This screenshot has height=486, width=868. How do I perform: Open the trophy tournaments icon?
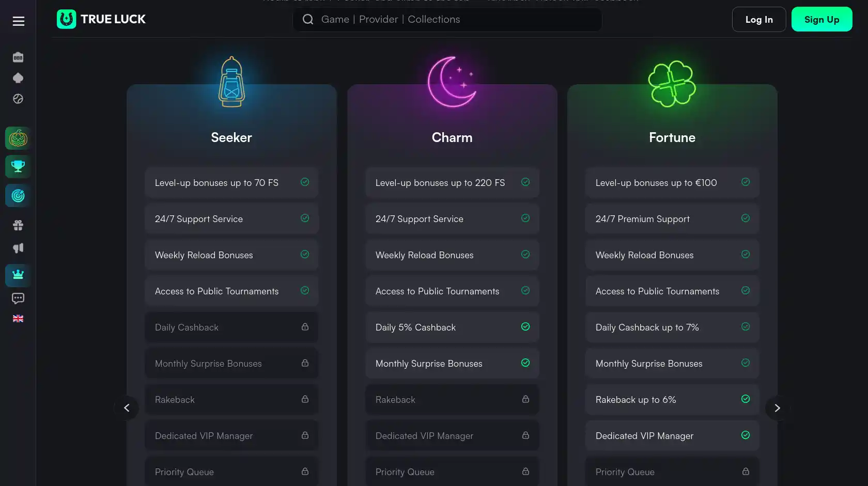(x=18, y=167)
